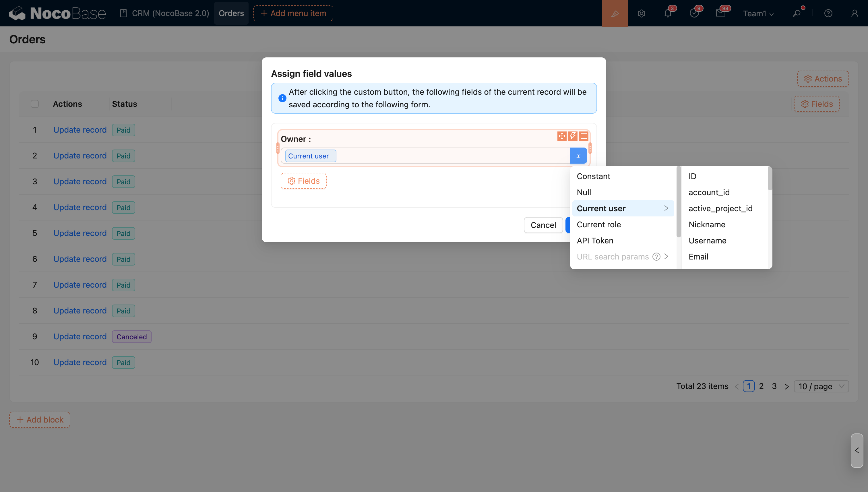The width and height of the screenshot is (868, 492).
Task: Open the mail inbox icon with 98 badge
Action: [x=720, y=13]
